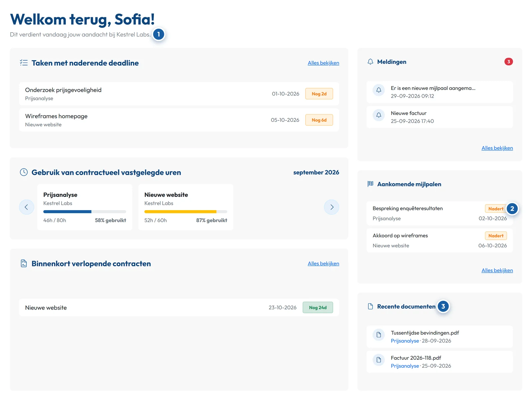
Task: Open Alles bekijken link for deadline tasks
Action: pyautogui.click(x=323, y=63)
